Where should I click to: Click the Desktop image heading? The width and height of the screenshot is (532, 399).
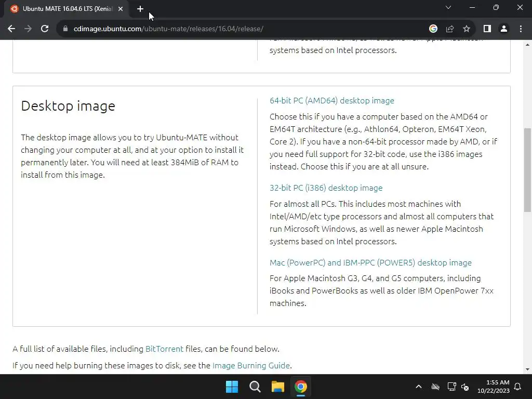point(68,106)
